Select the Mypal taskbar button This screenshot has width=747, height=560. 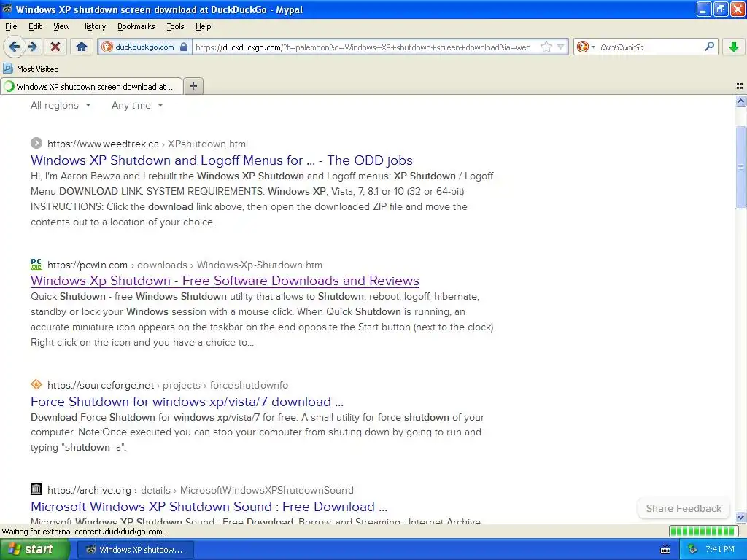click(136, 550)
